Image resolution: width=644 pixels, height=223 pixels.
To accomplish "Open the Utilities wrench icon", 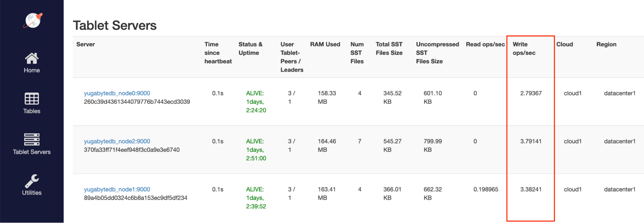I will pyautogui.click(x=32, y=181).
